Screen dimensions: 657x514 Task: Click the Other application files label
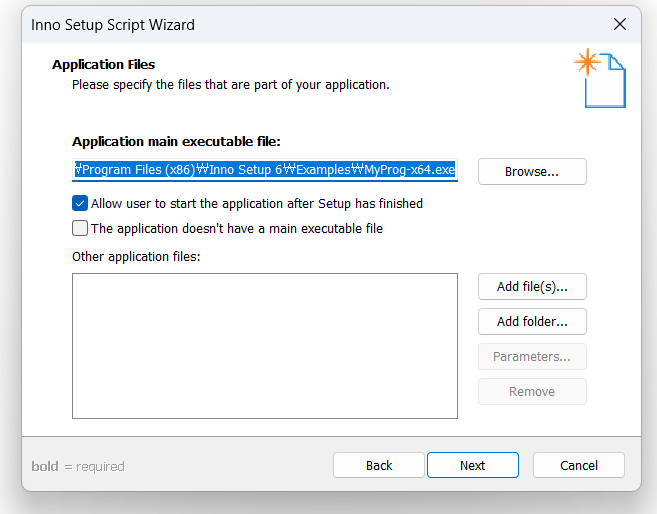[136, 256]
